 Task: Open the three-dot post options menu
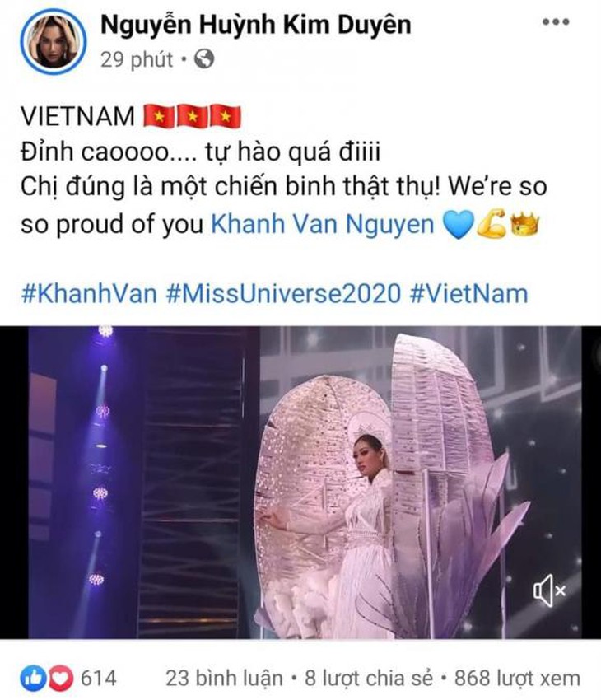(556, 21)
